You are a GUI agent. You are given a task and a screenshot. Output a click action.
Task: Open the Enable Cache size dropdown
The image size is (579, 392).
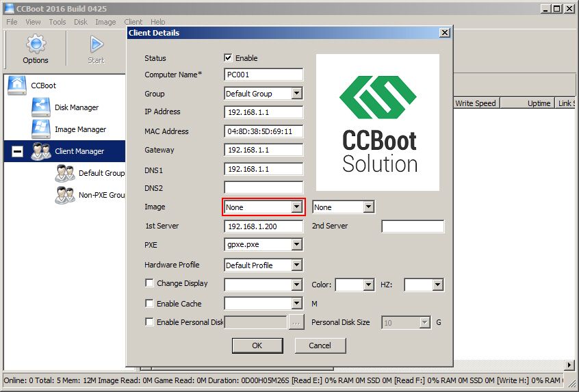(x=297, y=304)
